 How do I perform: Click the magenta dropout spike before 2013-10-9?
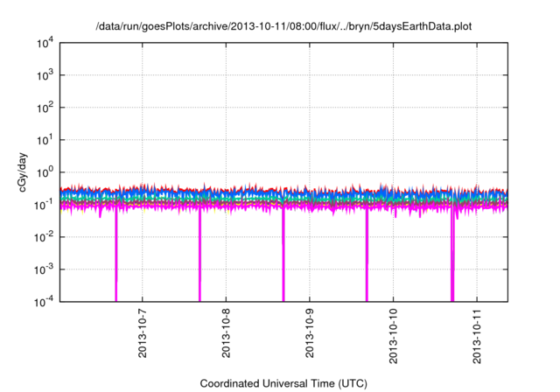[x=283, y=255]
